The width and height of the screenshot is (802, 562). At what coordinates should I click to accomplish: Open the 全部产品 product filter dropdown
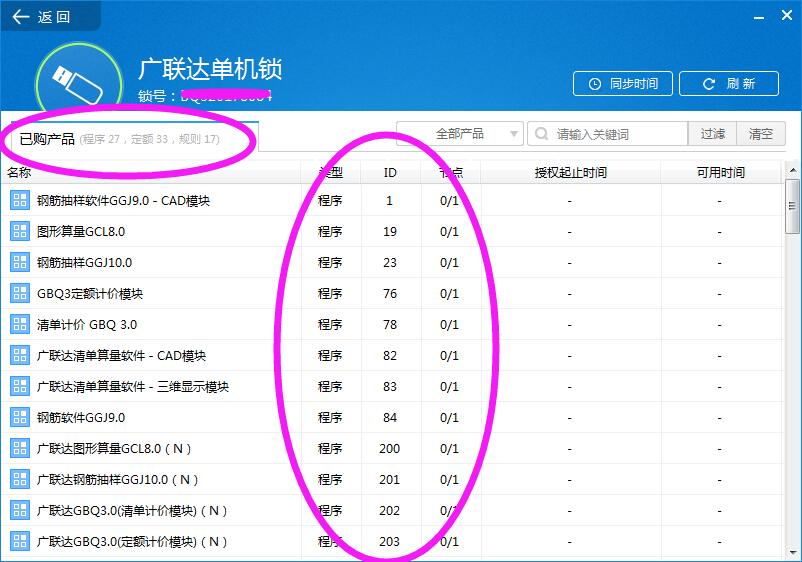(x=460, y=134)
